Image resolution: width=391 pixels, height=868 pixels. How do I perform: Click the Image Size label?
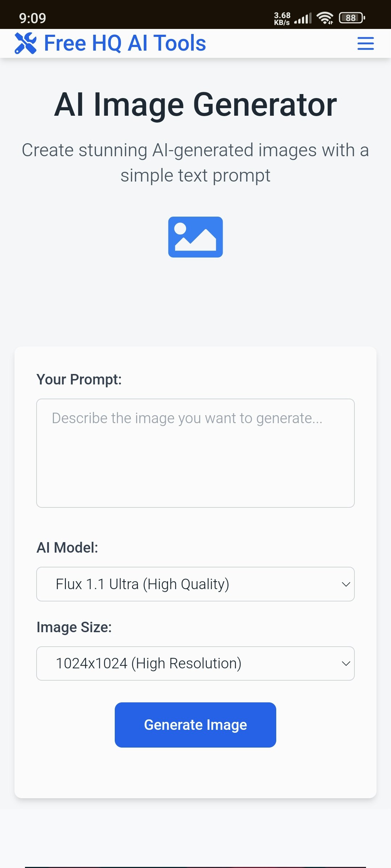pyautogui.click(x=74, y=627)
